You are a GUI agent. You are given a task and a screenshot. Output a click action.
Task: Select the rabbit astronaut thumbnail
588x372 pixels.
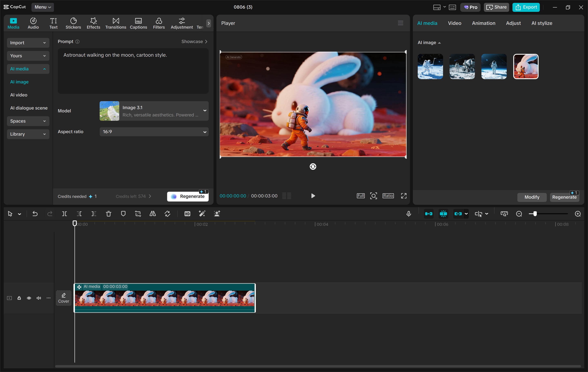point(526,66)
